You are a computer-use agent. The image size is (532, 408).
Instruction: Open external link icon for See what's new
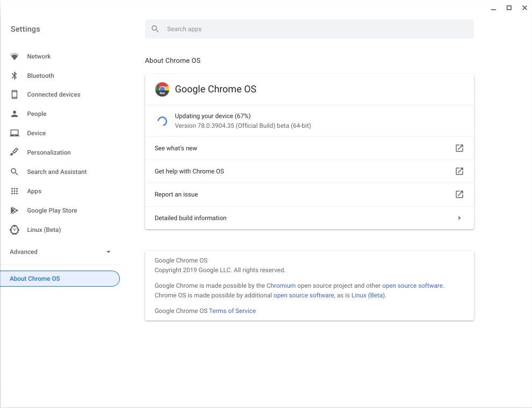click(x=459, y=148)
